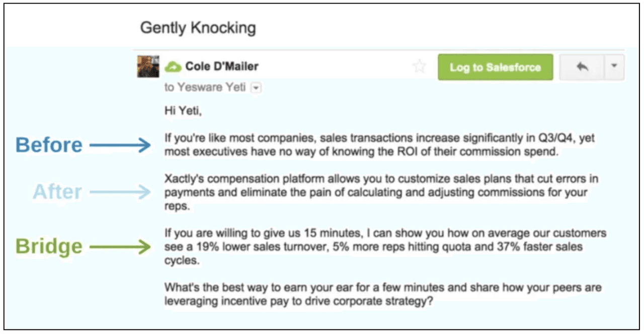Click the closing question about incentive pay
This screenshot has height=334, width=644.
(x=382, y=294)
